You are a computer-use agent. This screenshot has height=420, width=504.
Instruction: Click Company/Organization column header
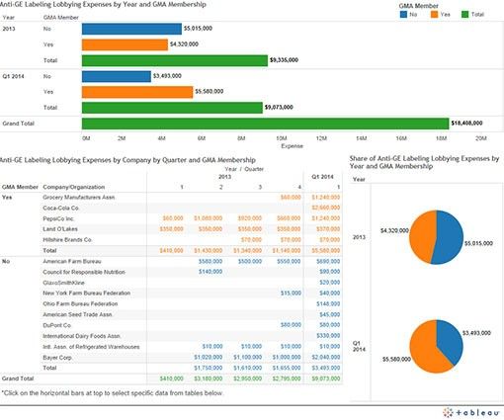coord(74,187)
